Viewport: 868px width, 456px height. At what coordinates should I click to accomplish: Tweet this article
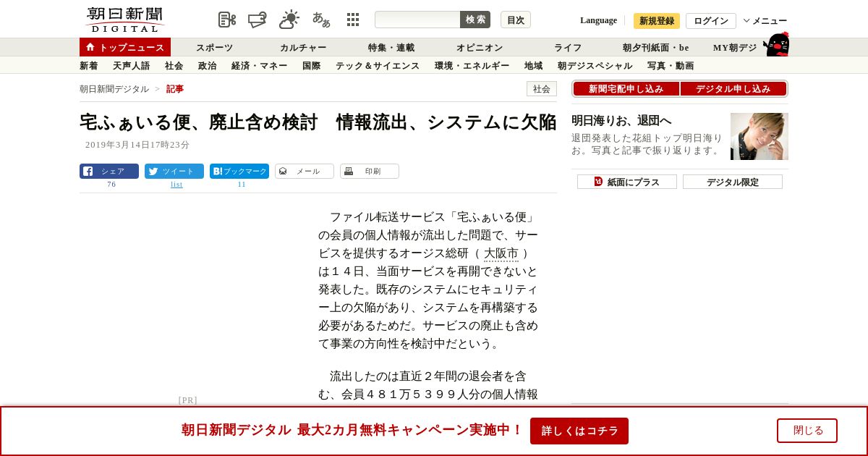click(x=174, y=172)
